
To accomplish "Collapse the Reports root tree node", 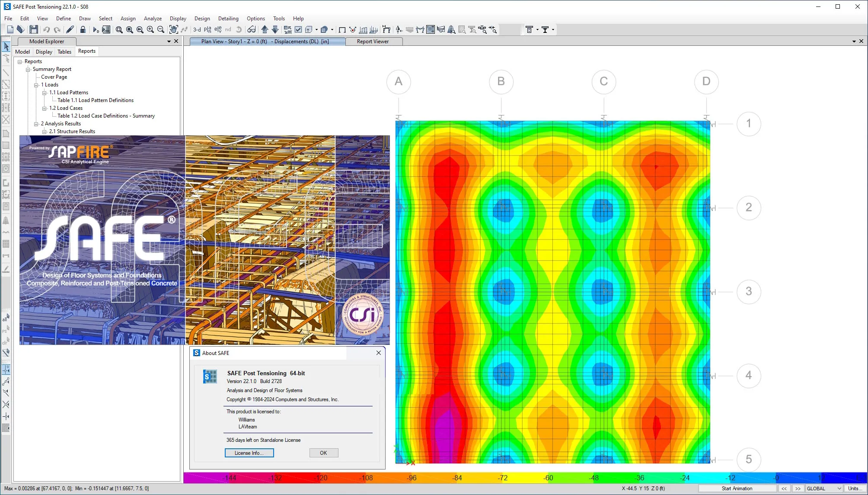I will [20, 61].
